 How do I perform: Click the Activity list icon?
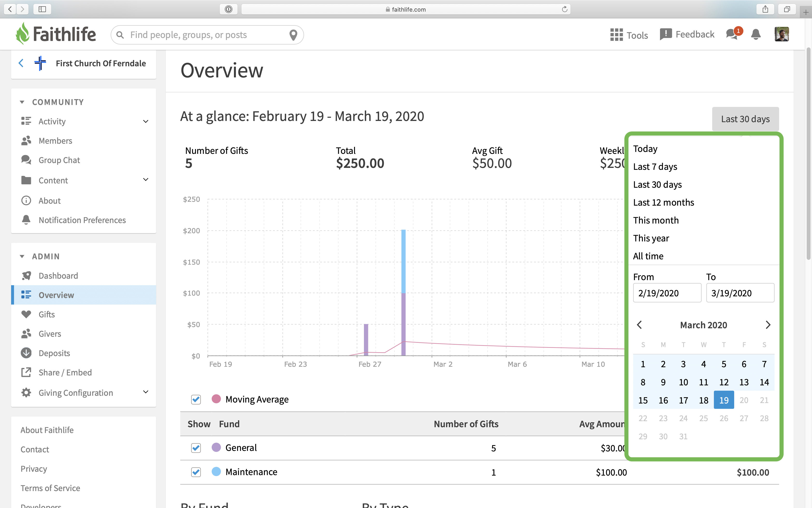tap(26, 121)
